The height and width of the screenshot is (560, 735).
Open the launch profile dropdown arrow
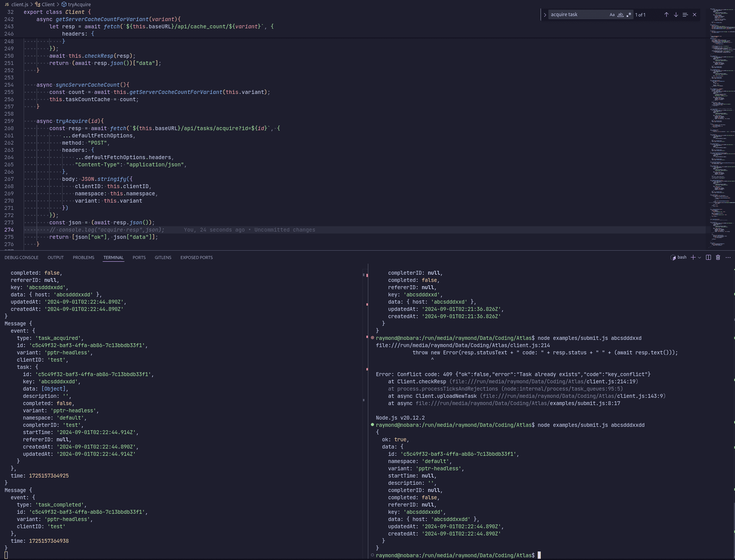coord(699,258)
